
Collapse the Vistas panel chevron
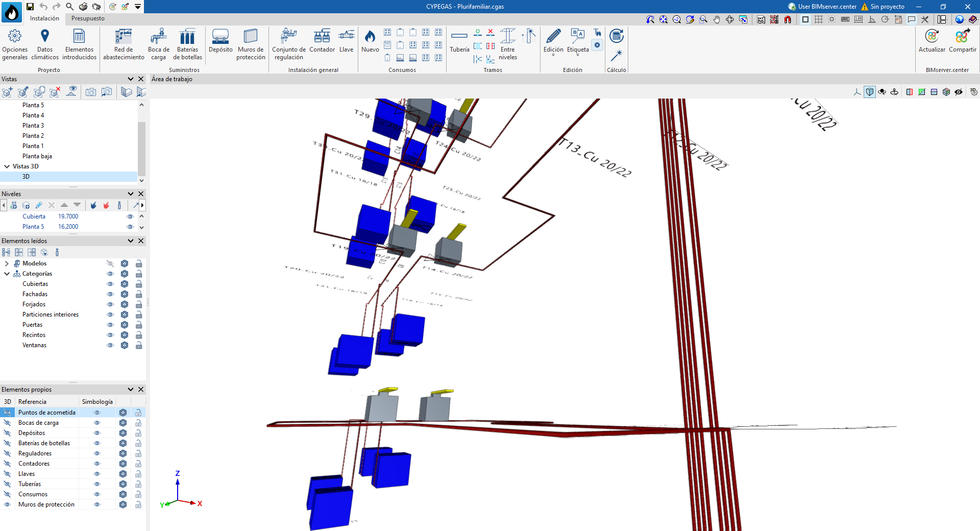(x=131, y=79)
